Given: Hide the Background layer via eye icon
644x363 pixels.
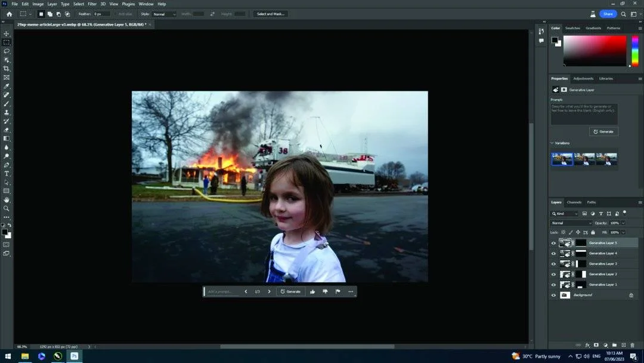Looking at the screenshot, I should tap(553, 295).
